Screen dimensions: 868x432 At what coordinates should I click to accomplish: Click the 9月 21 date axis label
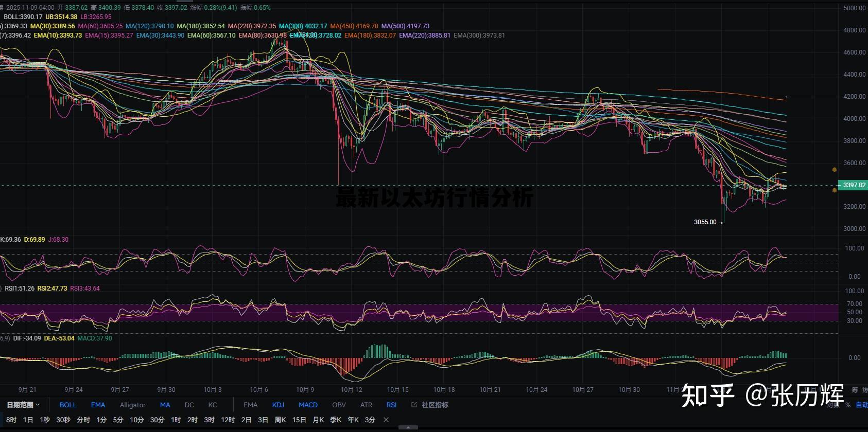pyautogui.click(x=27, y=390)
